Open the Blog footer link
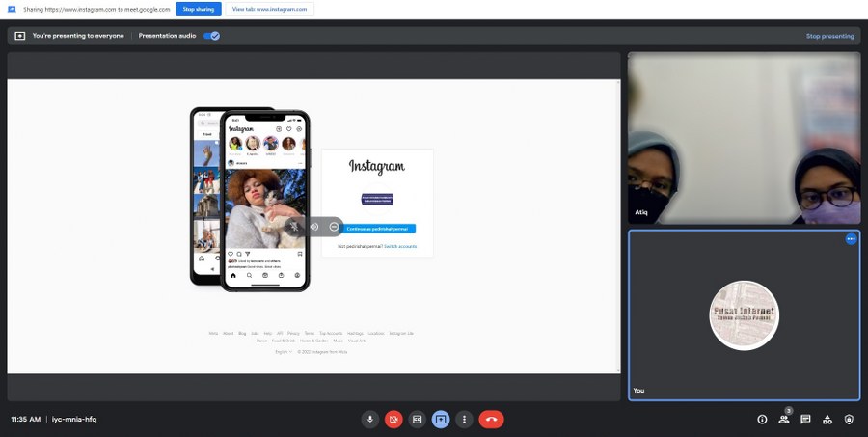This screenshot has width=868, height=437. pos(242,334)
